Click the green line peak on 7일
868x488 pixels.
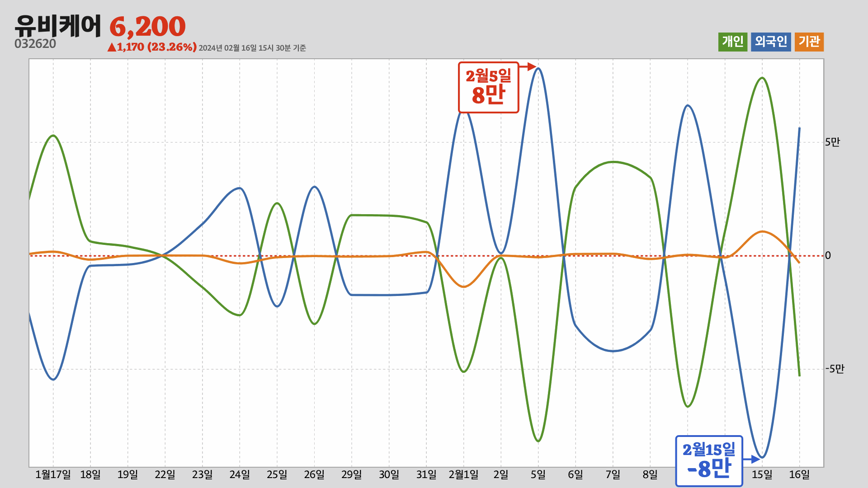click(x=613, y=162)
